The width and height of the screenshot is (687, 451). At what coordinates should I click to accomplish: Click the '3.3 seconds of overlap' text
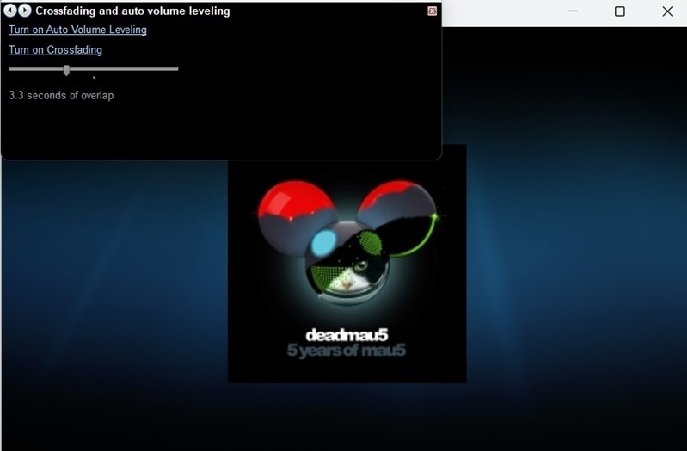point(61,95)
